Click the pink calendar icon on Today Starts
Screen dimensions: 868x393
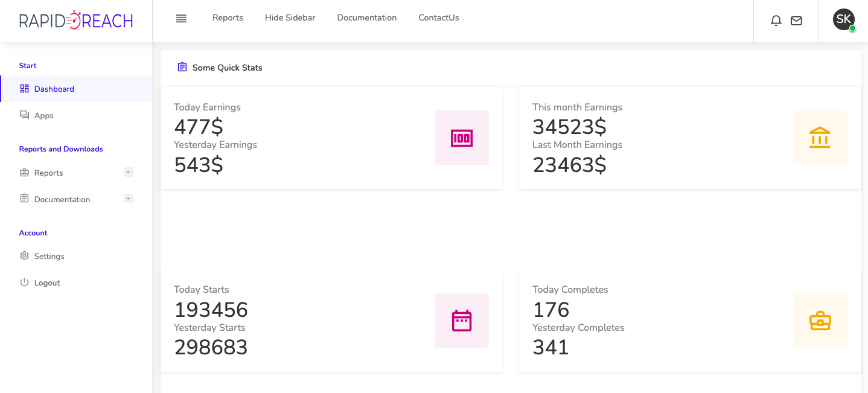(x=462, y=321)
